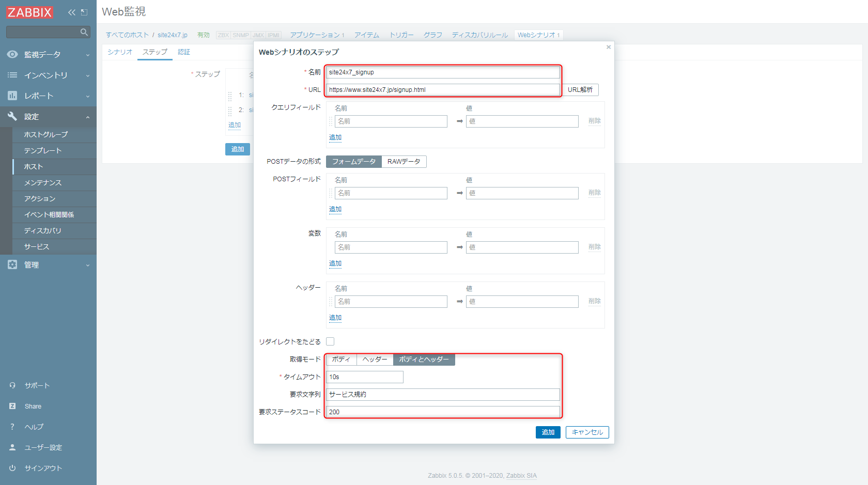Click drag handle of step 2 row
This screenshot has width=868, height=485.
230,111
